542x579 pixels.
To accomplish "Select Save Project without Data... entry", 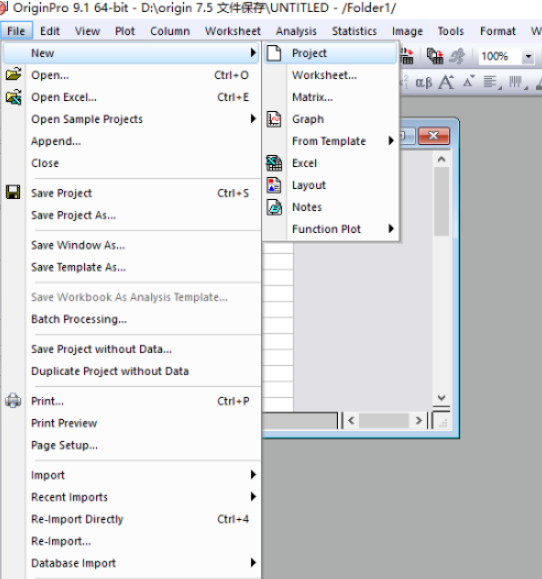I will pos(132,349).
